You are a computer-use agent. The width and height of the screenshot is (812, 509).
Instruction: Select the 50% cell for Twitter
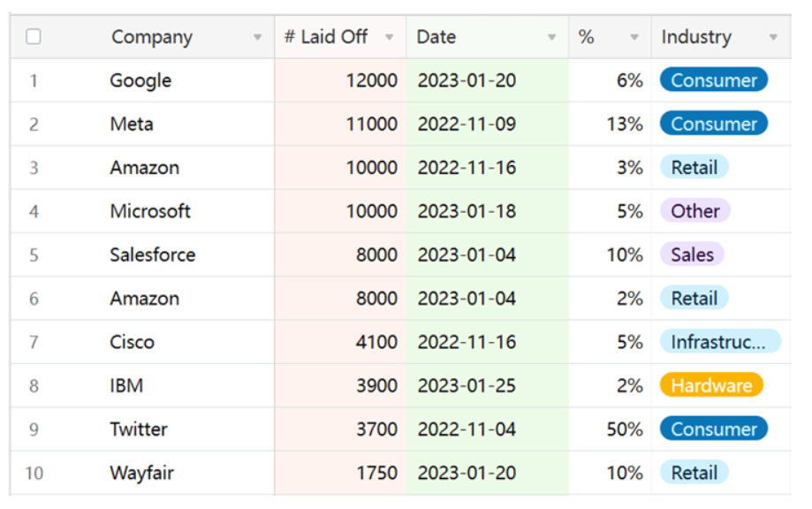(x=624, y=429)
